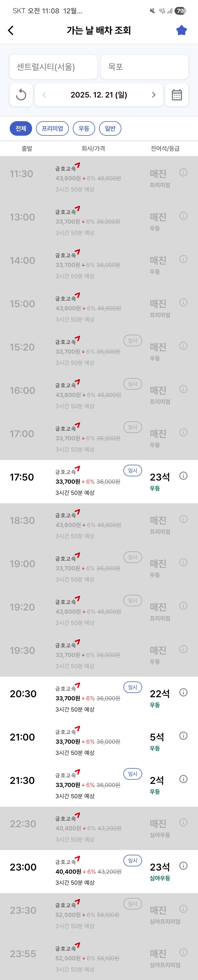Select the 프리미엄 filter chip

52,129
